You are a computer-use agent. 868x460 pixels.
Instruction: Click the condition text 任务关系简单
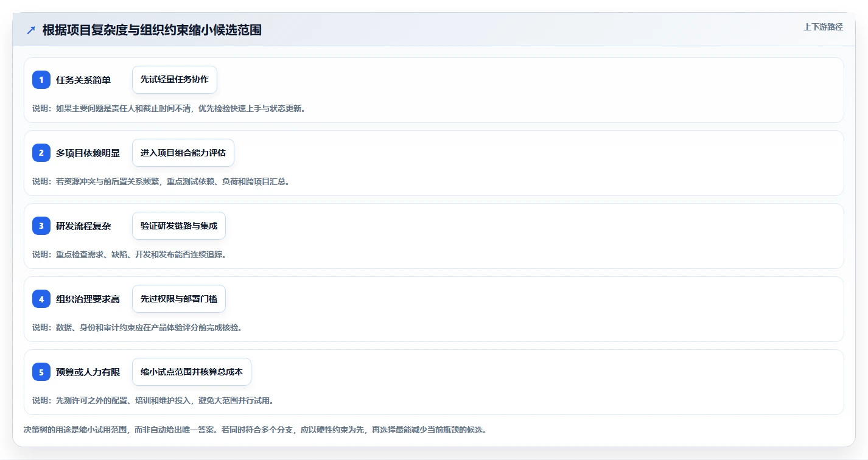click(x=83, y=80)
